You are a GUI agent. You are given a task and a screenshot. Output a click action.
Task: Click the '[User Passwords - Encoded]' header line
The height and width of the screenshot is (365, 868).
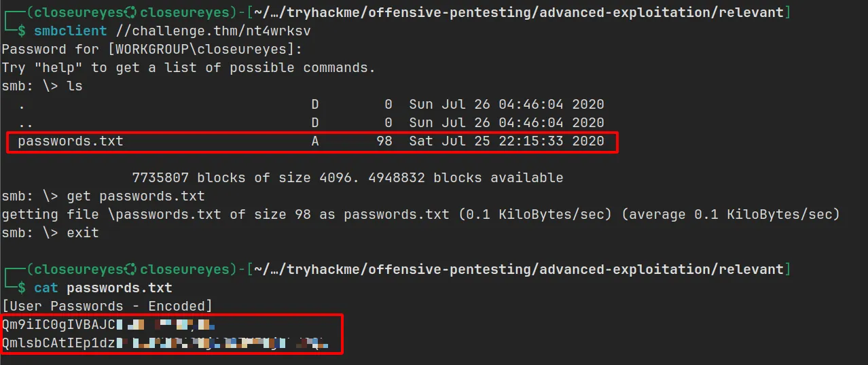coord(107,307)
